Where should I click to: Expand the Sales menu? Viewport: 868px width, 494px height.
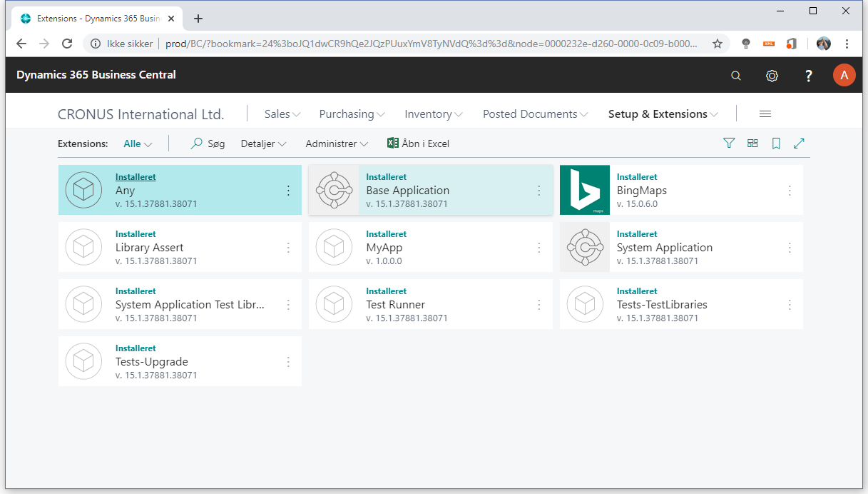pos(282,114)
